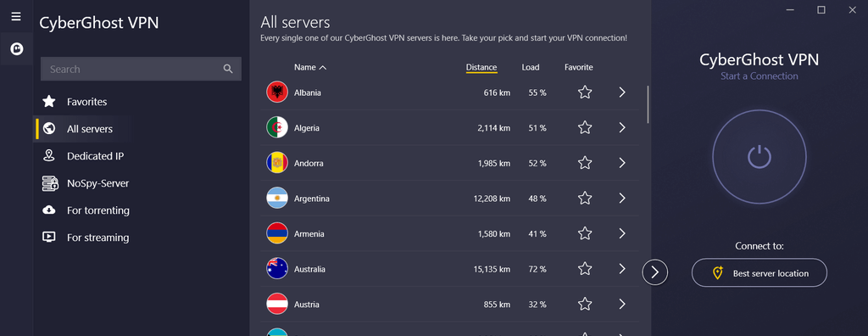The height and width of the screenshot is (336, 868).
Task: Toggle favorite star for Algeria
Action: (x=585, y=127)
